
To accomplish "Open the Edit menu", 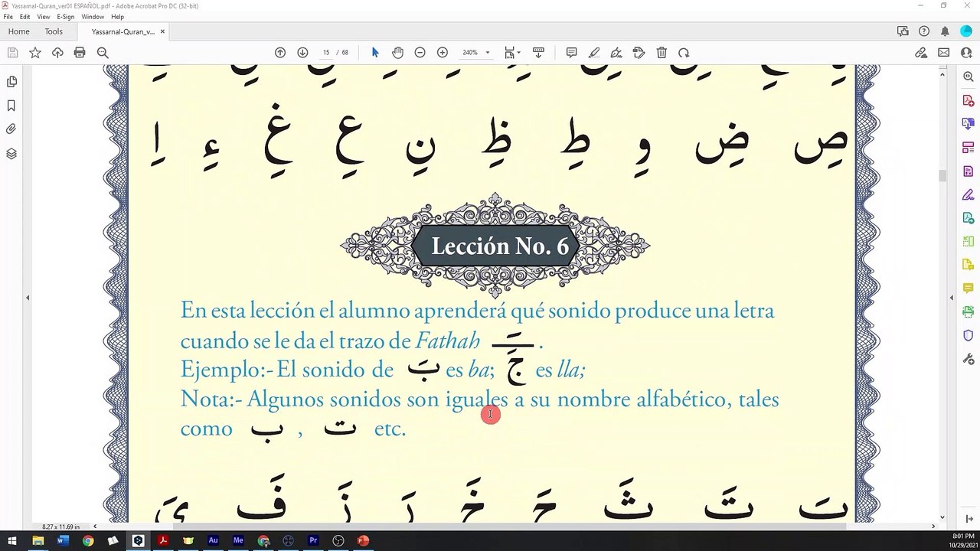I will 25,17.
